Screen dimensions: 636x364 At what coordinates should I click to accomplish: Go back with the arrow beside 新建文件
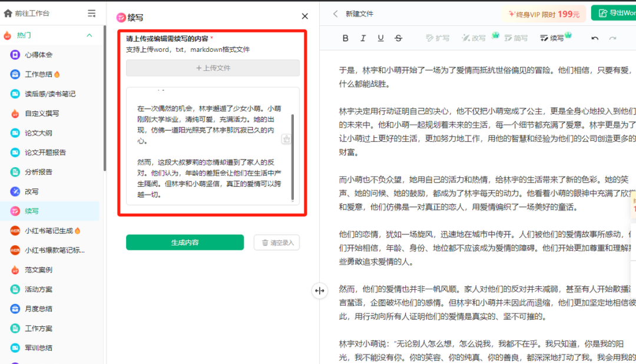pos(336,14)
